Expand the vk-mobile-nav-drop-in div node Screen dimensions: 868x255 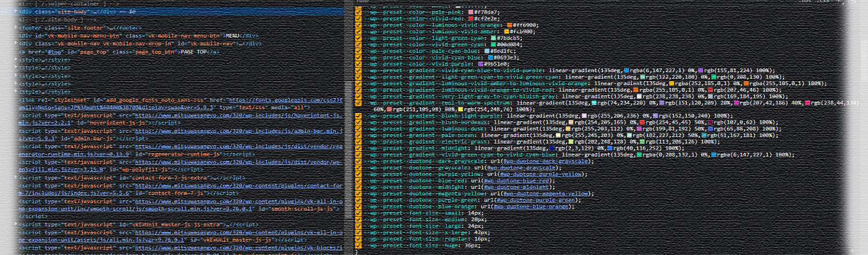[16, 43]
